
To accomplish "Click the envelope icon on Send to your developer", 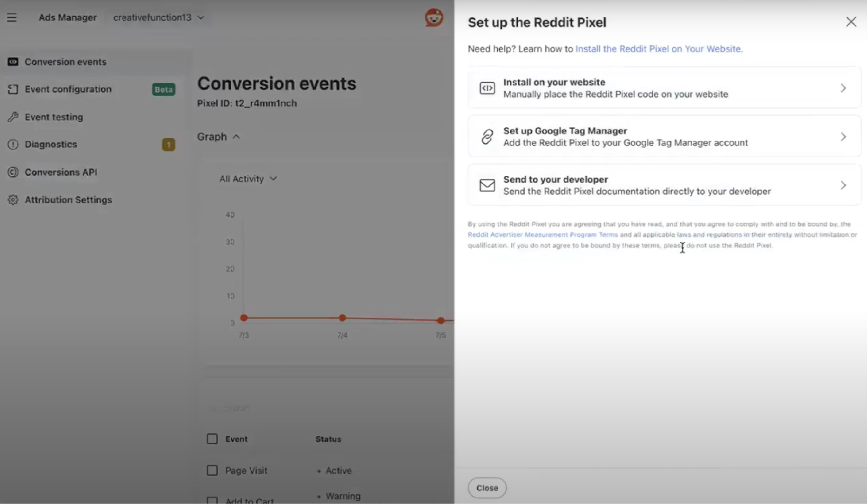I will 487,185.
